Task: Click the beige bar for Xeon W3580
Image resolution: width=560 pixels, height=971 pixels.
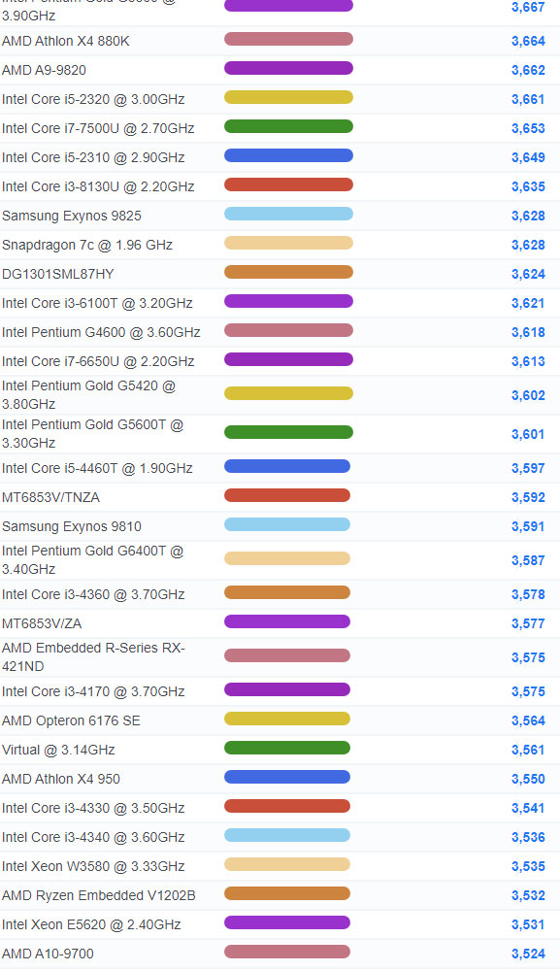Action: click(287, 864)
